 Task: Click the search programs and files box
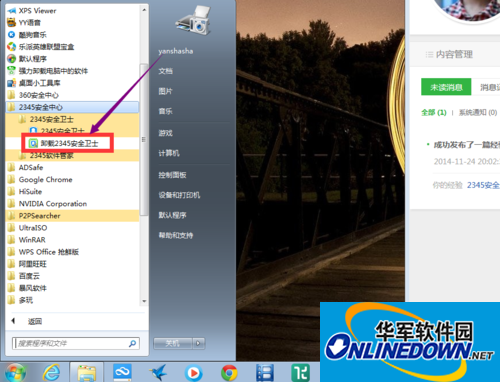(76, 343)
